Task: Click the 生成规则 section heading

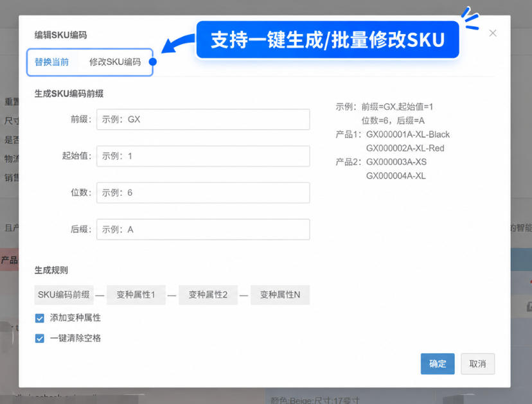Action: click(x=51, y=270)
